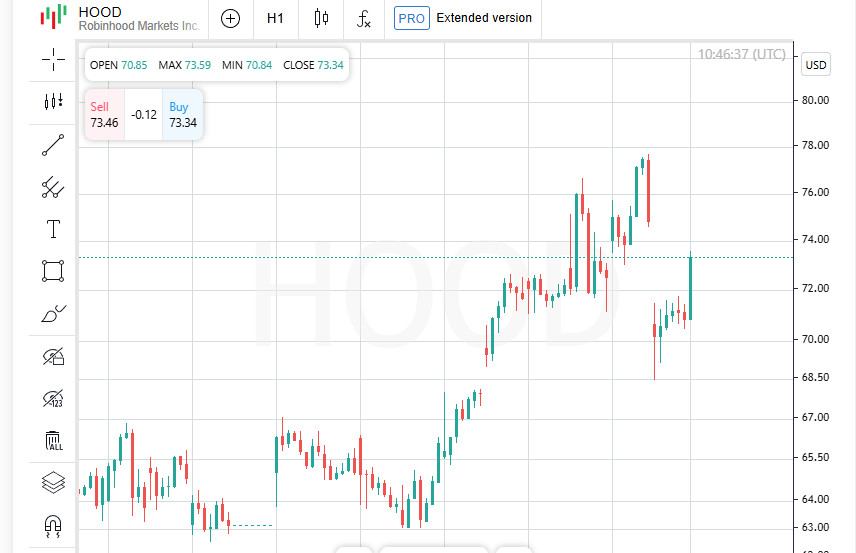
Task: Open the object layers panel
Action: click(x=54, y=483)
